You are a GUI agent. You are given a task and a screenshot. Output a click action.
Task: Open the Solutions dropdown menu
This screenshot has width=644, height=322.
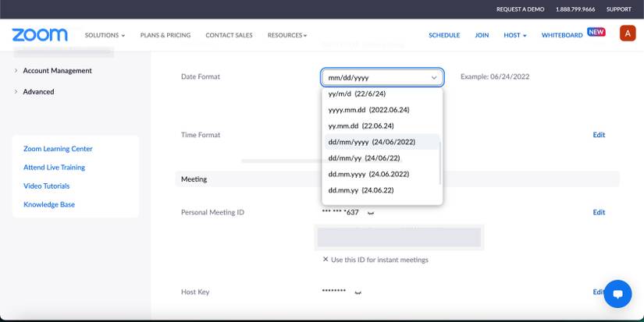pyautogui.click(x=105, y=35)
